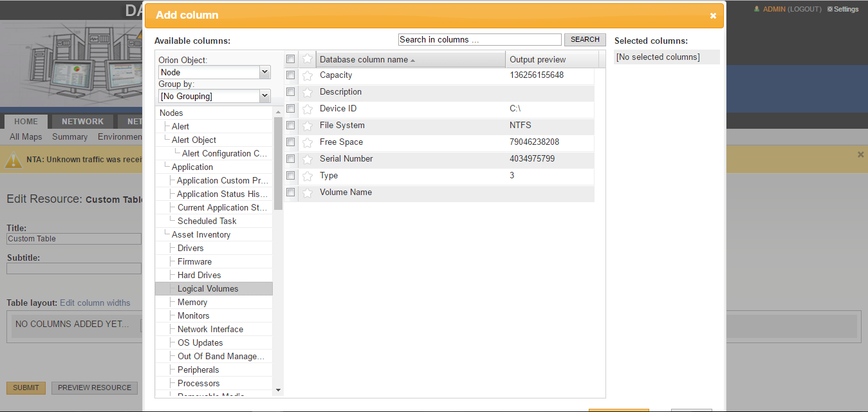Screen dimensions: 868x412
Task: Star the Description column as favorite
Action: point(308,92)
